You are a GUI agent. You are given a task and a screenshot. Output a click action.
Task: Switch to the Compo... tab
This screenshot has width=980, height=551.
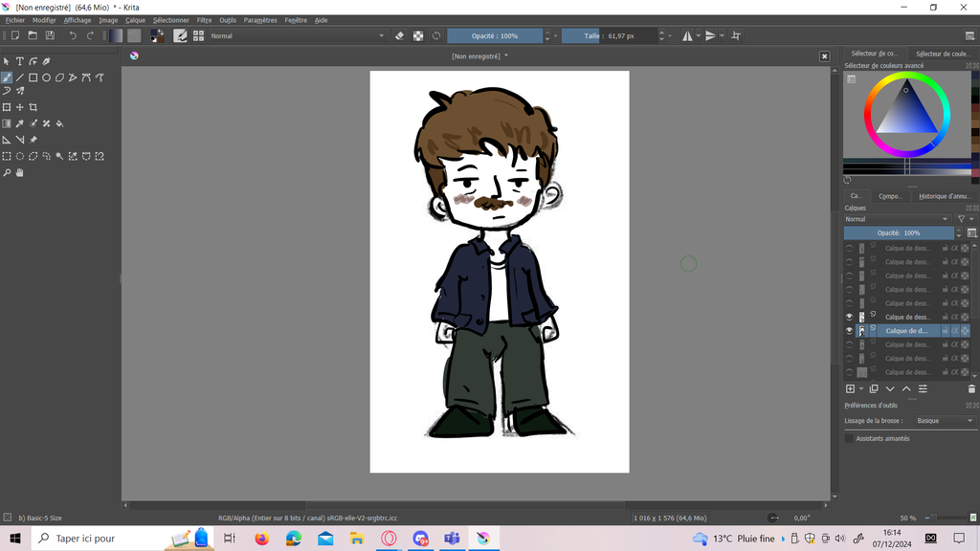[890, 196]
